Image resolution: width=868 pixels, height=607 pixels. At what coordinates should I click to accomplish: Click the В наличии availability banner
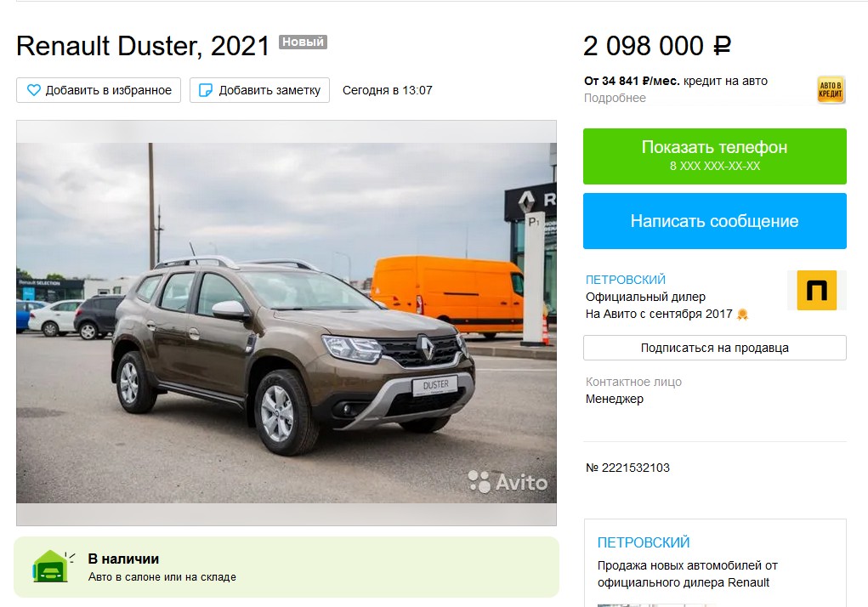[x=286, y=566]
